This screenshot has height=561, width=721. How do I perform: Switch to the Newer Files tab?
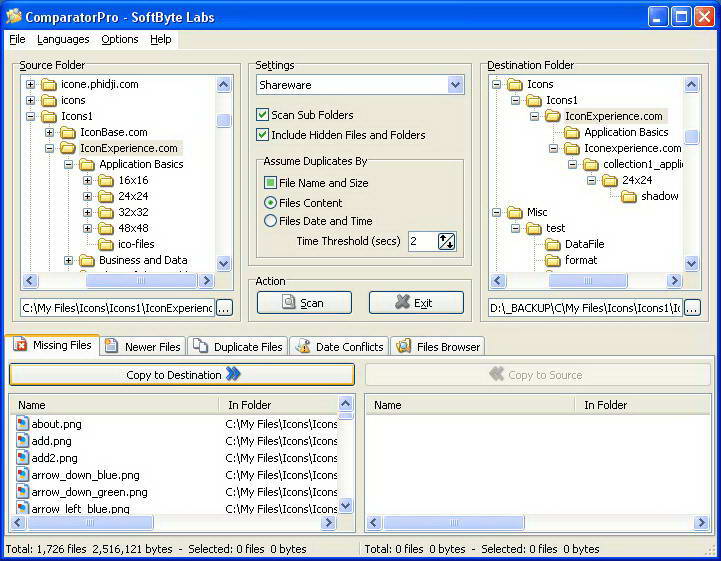pyautogui.click(x=143, y=346)
